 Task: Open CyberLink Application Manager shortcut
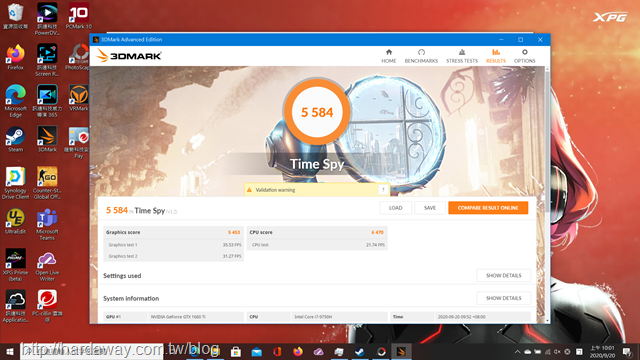16,306
